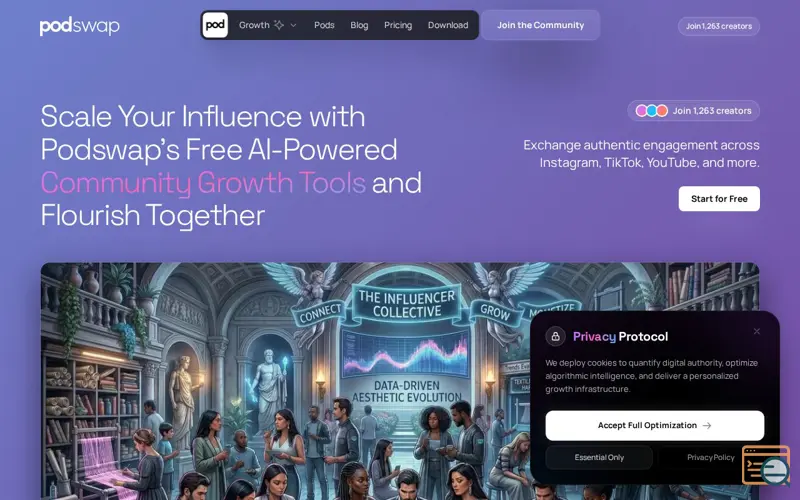The image size is (800, 500).
Task: Click the podswap logo in header
Action: tap(80, 26)
